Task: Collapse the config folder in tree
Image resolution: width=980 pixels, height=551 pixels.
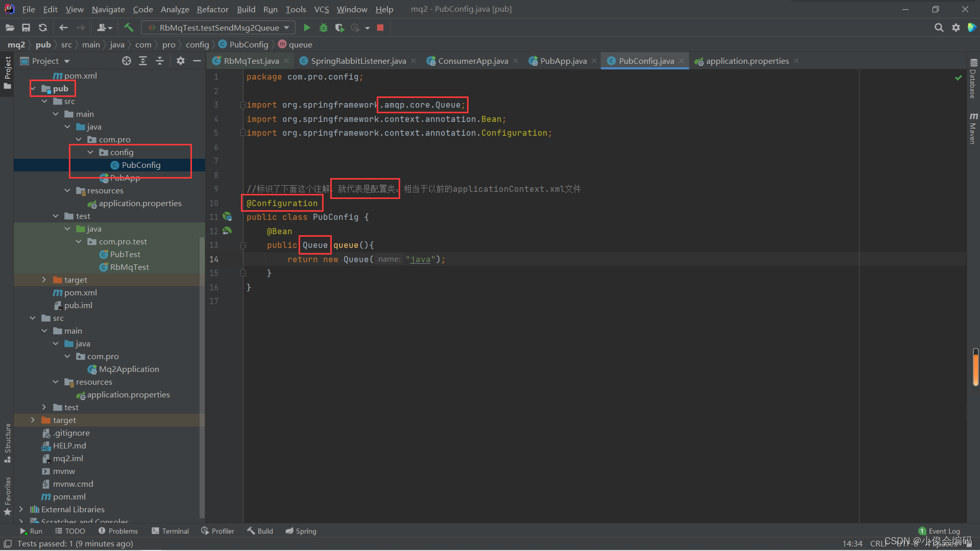Action: [90, 152]
